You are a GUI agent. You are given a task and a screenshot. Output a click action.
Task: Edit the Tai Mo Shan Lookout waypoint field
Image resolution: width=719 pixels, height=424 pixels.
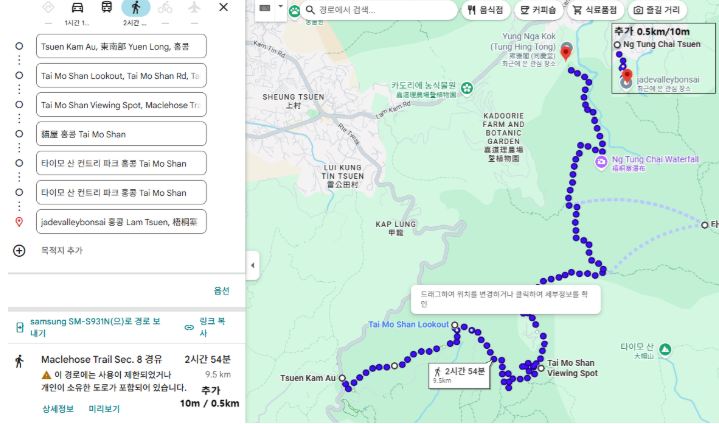pos(121,76)
